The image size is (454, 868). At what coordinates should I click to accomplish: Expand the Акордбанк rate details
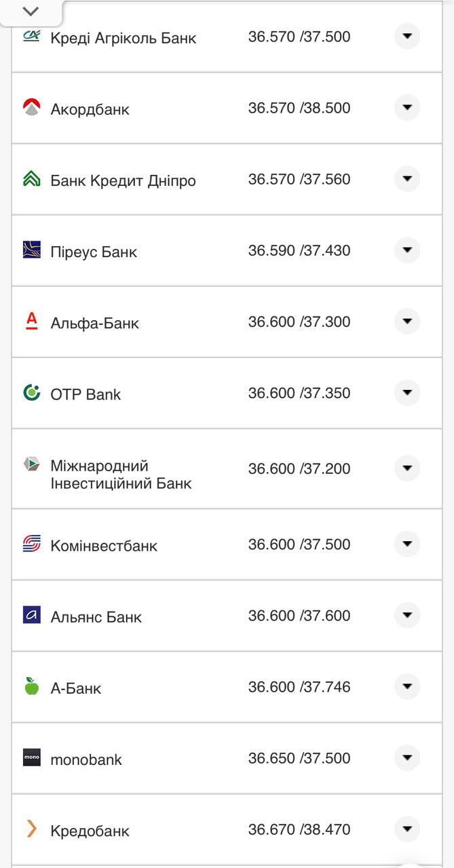(406, 107)
